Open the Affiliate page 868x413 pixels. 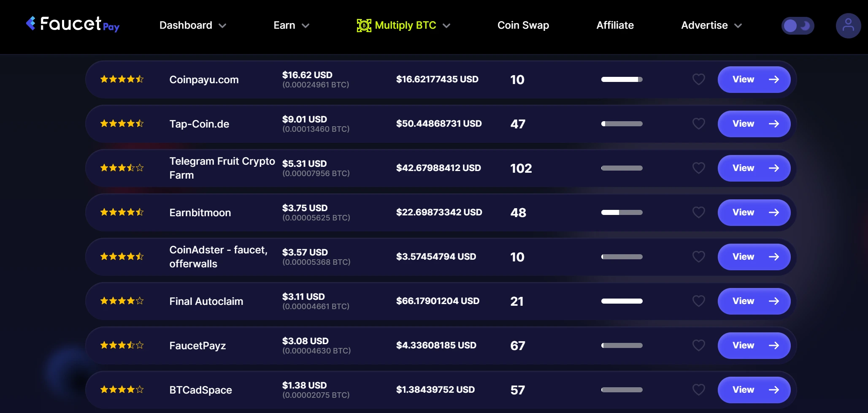pyautogui.click(x=615, y=25)
